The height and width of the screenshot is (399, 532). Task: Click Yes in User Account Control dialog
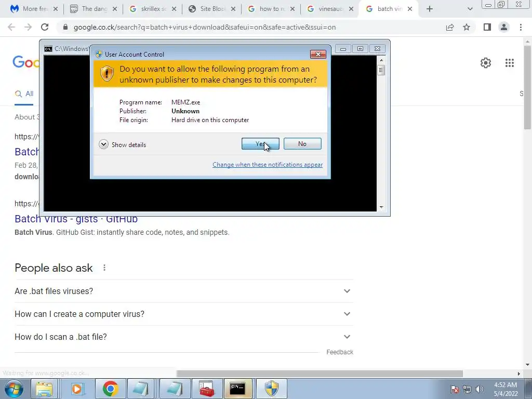[x=260, y=144]
